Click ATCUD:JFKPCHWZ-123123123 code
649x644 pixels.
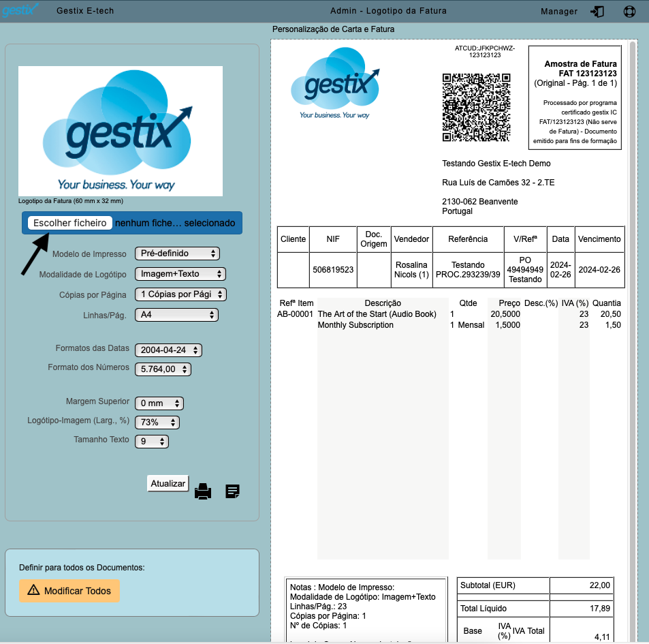(x=485, y=51)
